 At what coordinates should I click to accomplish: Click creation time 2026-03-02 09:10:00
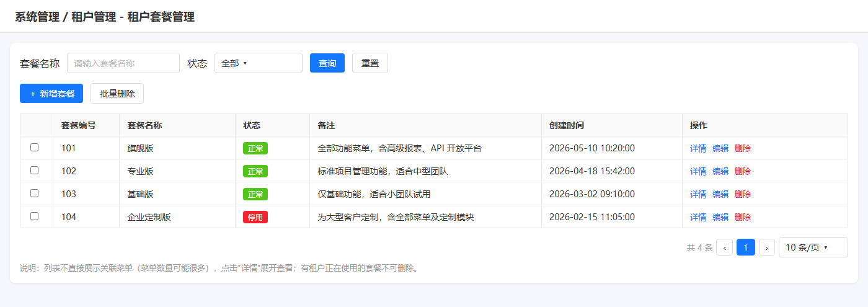[x=592, y=194]
